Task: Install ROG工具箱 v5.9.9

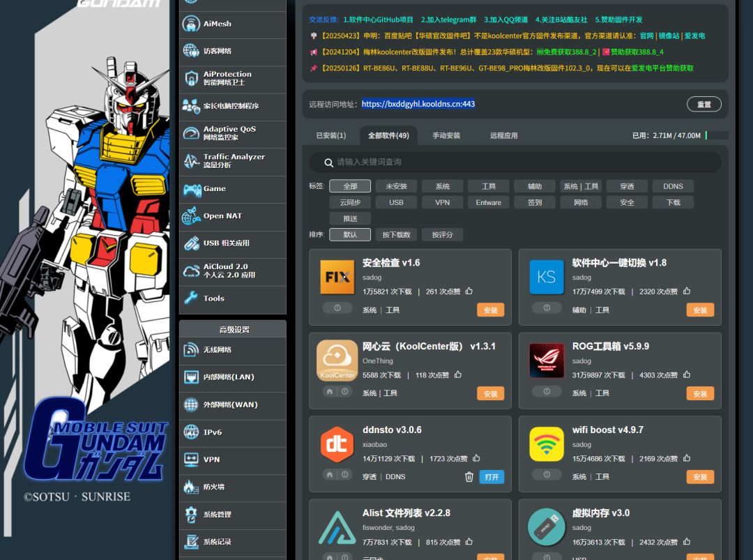Action: coord(700,394)
